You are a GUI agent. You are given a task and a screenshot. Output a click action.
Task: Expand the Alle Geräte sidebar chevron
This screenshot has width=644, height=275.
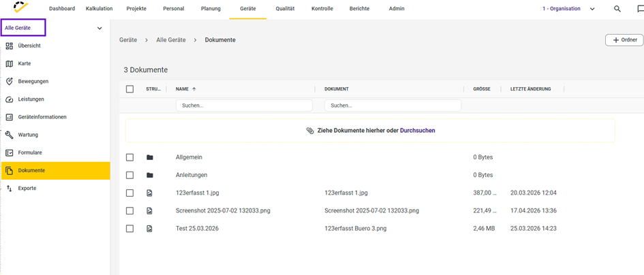click(x=99, y=29)
